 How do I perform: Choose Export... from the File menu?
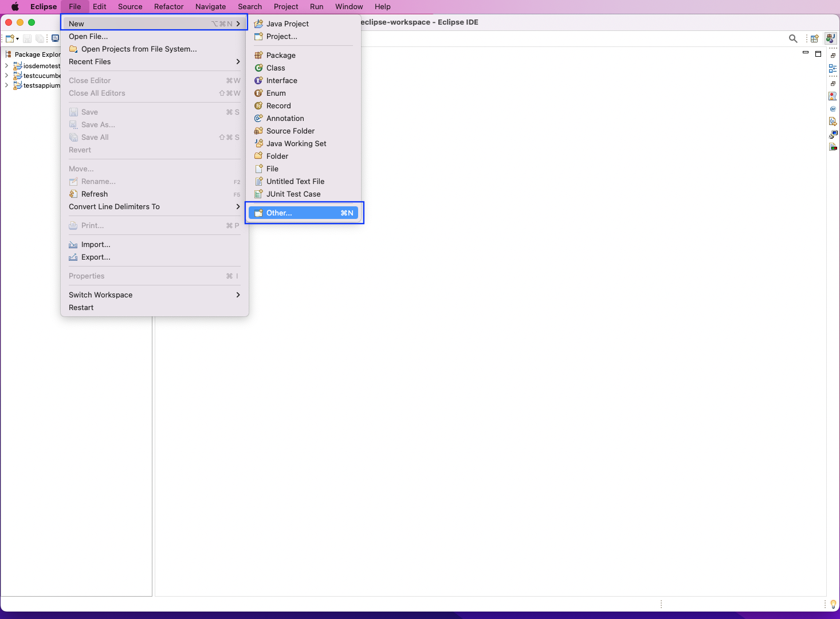tap(155, 257)
